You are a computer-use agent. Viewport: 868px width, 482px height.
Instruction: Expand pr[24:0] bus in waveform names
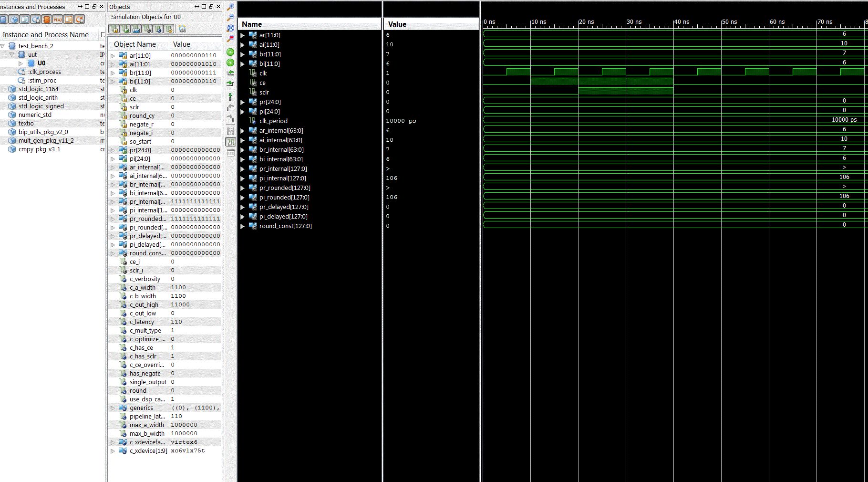point(243,102)
